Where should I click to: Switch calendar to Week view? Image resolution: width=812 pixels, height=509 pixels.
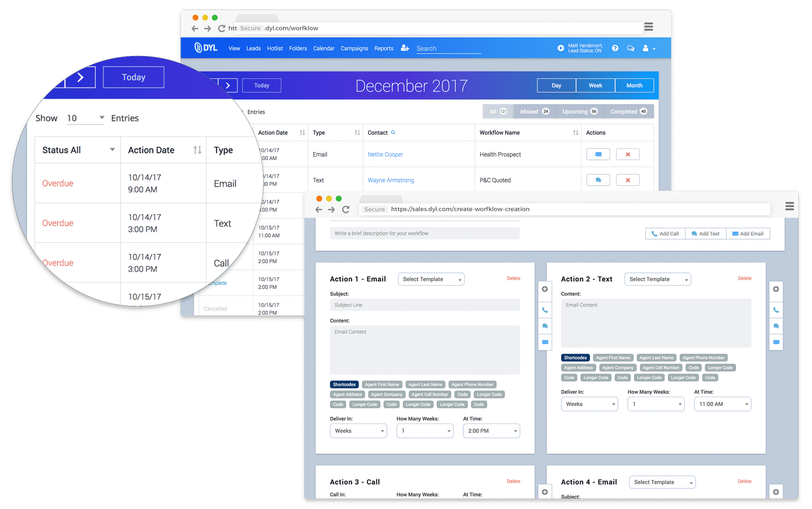pyautogui.click(x=595, y=86)
